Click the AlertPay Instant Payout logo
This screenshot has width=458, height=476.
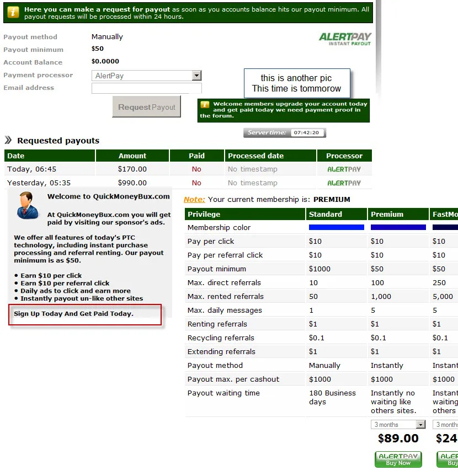(345, 39)
